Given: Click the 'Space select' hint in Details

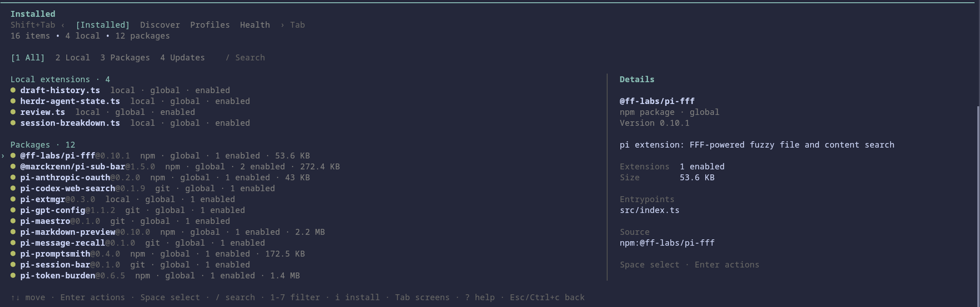Looking at the screenshot, I should tap(649, 265).
